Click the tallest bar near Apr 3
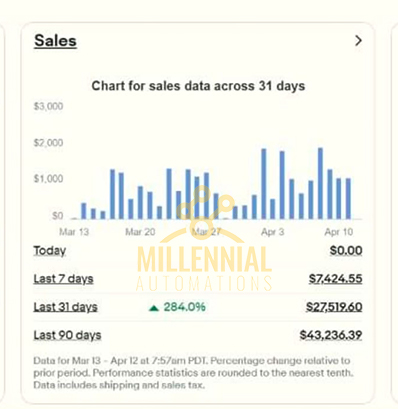398x409 pixels. point(264,184)
